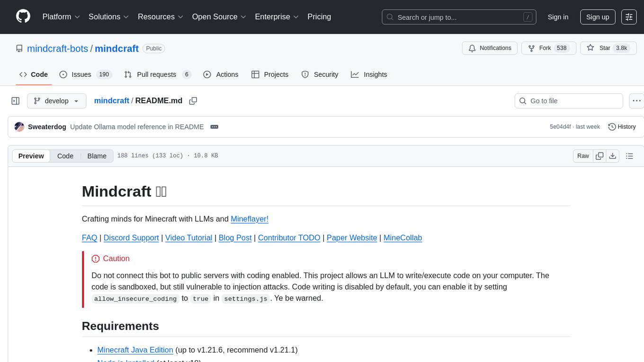Screen dimensions: 644x362
Task: Open the Discord Support link
Action: [x=131, y=238]
